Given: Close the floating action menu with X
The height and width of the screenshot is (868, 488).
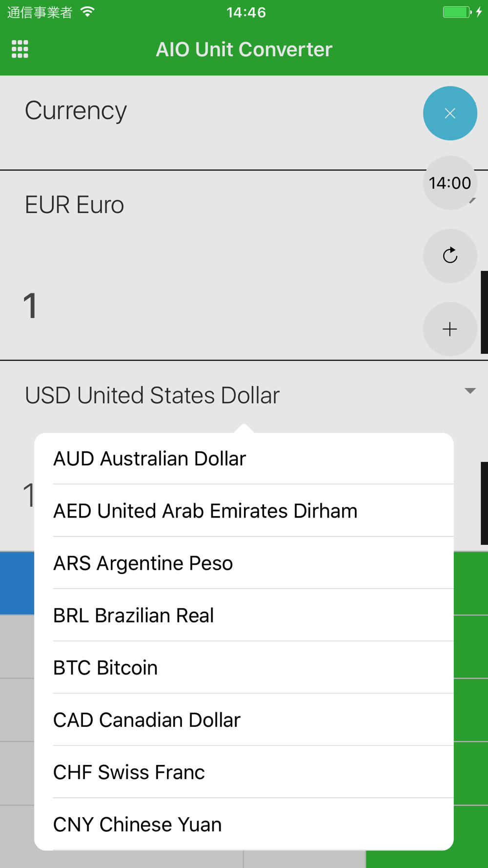Looking at the screenshot, I should coord(450,113).
